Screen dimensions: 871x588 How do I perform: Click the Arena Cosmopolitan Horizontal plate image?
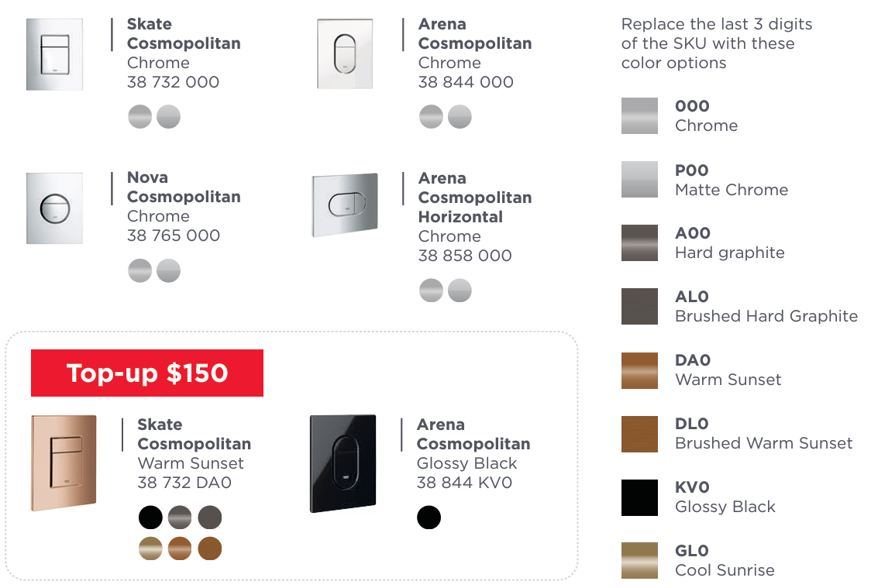point(345,205)
